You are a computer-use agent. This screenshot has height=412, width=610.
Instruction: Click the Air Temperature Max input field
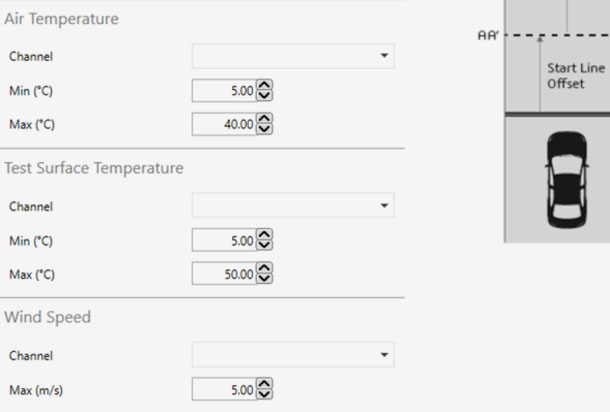224,124
